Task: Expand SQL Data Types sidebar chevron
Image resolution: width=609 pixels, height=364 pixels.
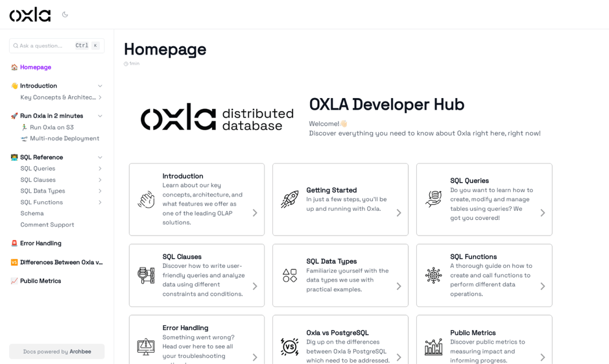Action: (x=100, y=191)
